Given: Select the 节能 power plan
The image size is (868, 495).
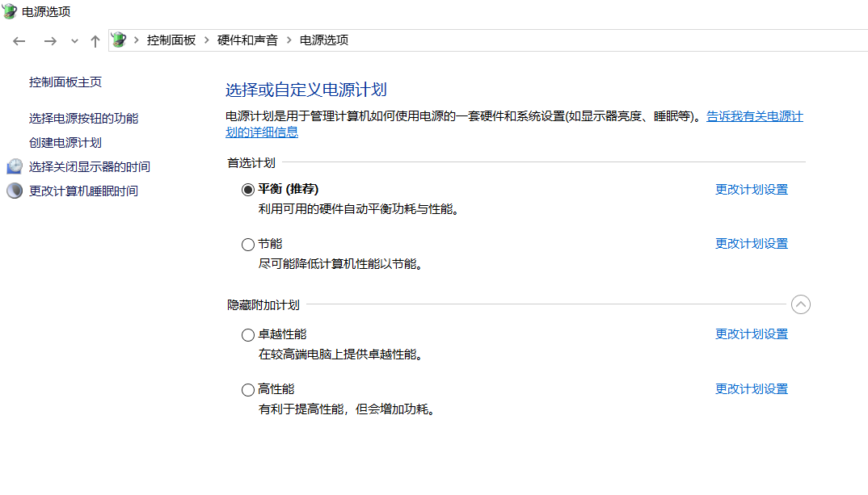Looking at the screenshot, I should tap(248, 244).
